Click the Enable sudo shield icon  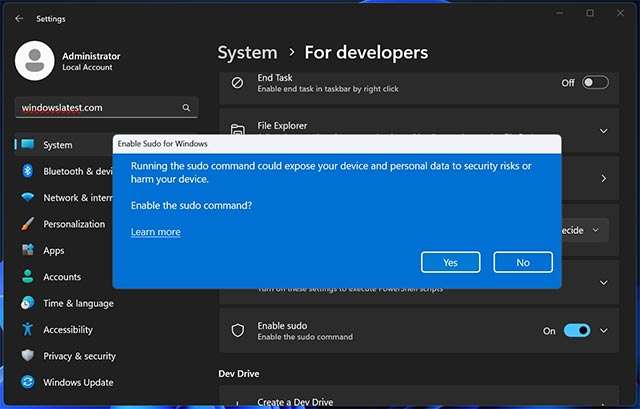pos(238,331)
